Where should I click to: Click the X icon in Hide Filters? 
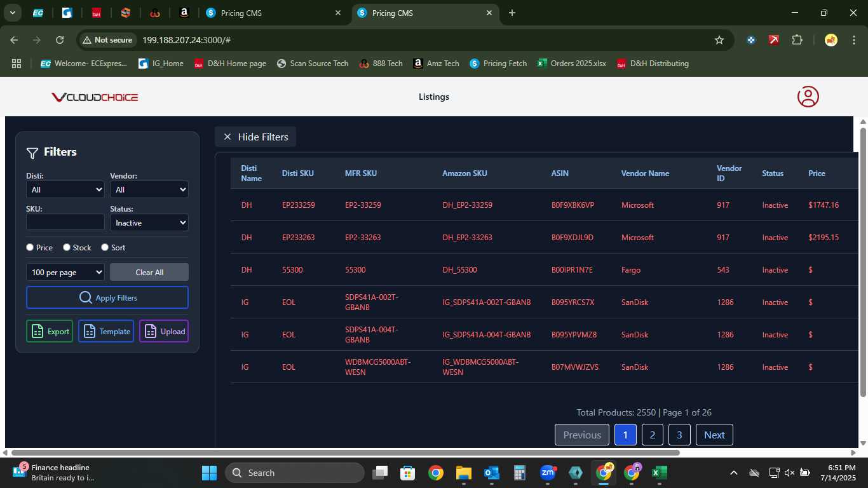[227, 137]
